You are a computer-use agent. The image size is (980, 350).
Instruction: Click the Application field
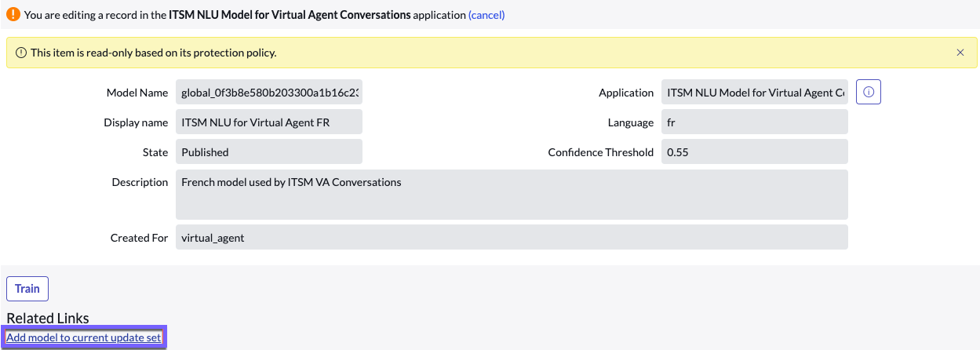[x=755, y=93]
